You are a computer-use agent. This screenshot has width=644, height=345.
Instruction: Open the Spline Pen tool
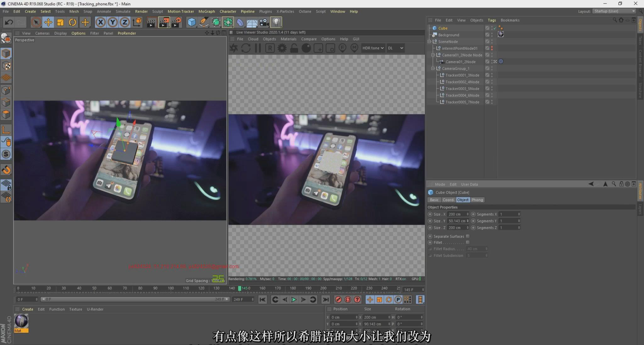204,22
